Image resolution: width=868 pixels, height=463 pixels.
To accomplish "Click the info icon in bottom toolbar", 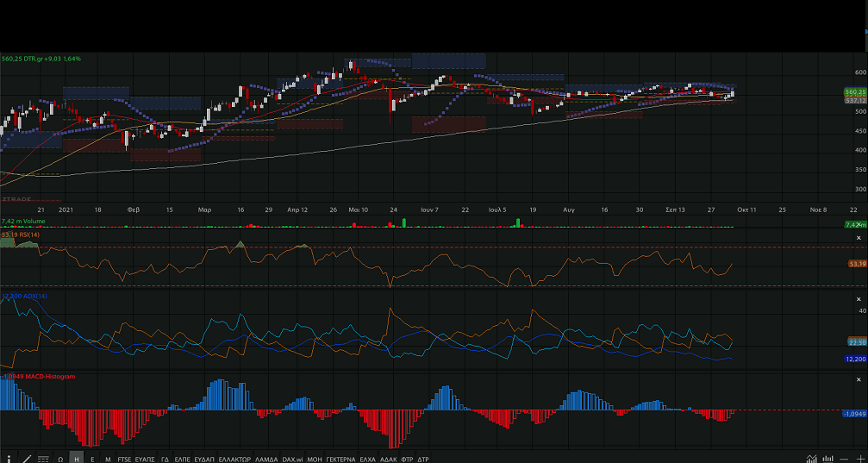I will 9,458.
